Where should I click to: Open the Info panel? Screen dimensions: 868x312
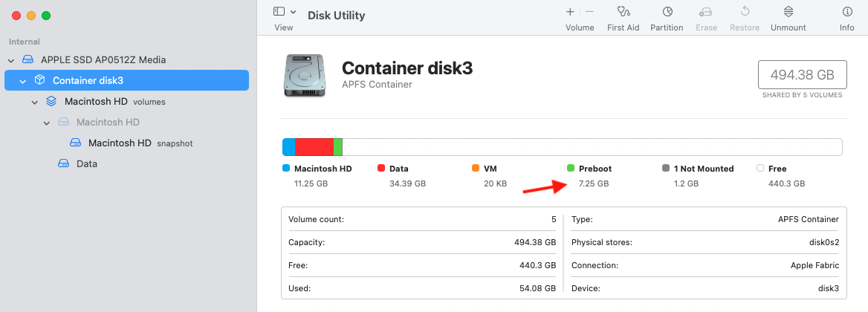846,12
